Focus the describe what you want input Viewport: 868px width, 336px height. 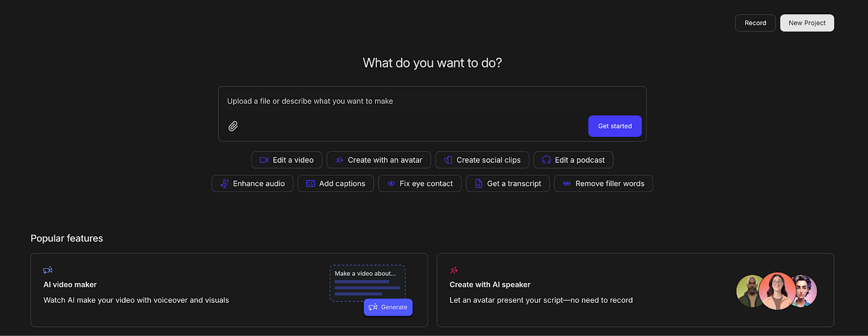coord(432,114)
